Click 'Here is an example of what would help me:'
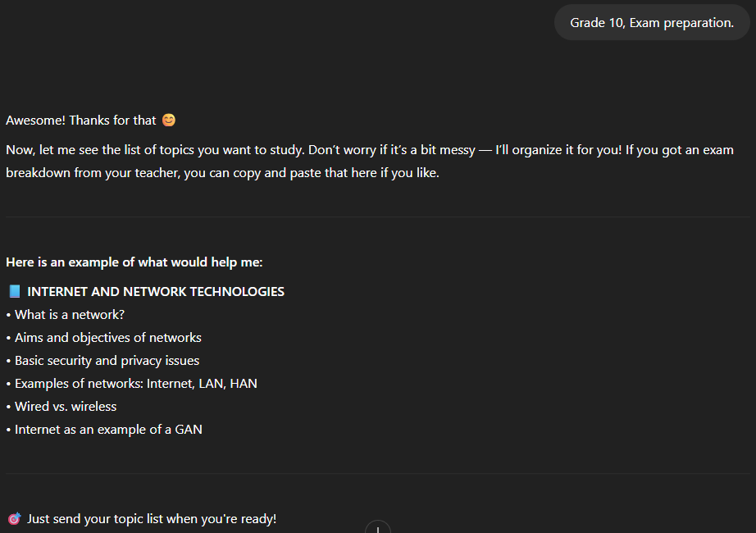 click(134, 262)
